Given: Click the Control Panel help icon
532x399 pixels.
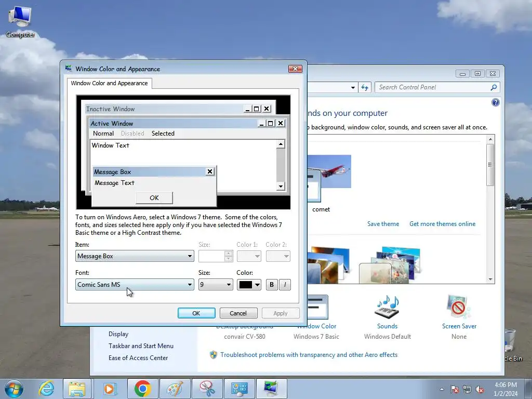Looking at the screenshot, I should [x=495, y=102].
